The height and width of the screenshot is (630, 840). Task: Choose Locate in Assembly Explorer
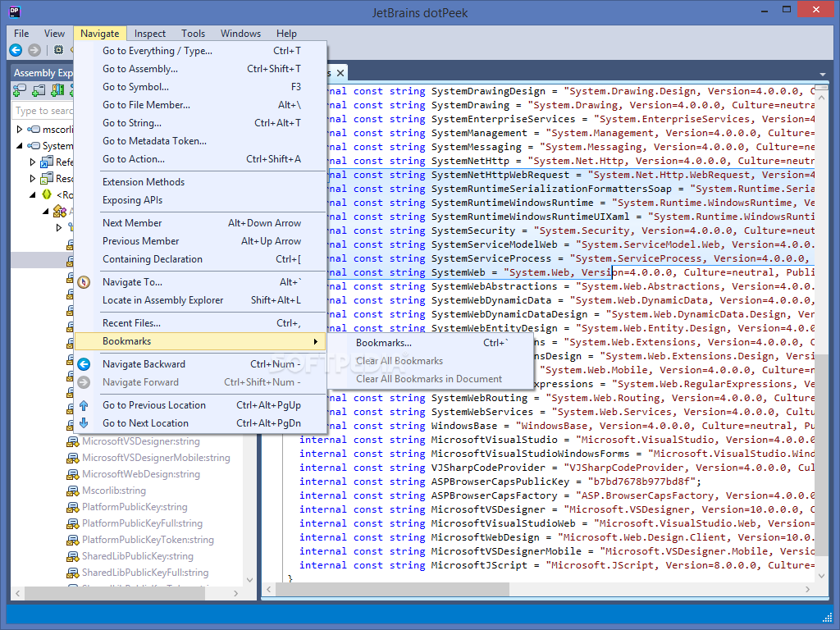(200, 300)
